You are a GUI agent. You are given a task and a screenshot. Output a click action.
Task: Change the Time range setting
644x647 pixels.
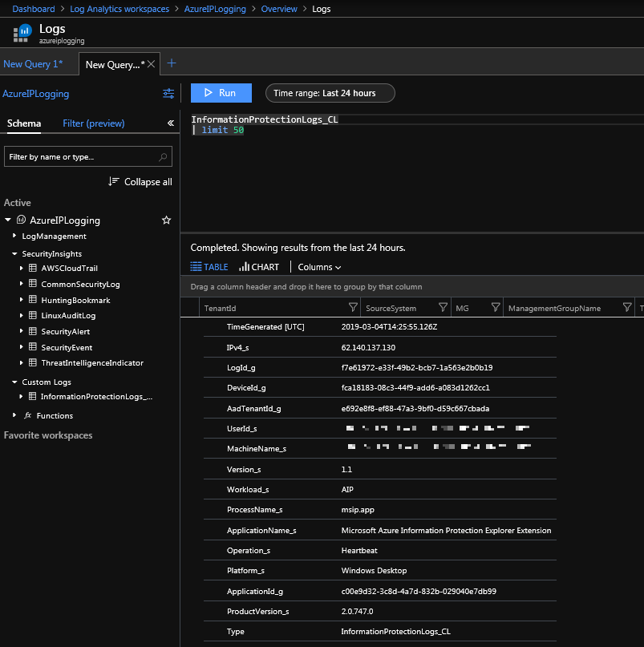tap(330, 93)
